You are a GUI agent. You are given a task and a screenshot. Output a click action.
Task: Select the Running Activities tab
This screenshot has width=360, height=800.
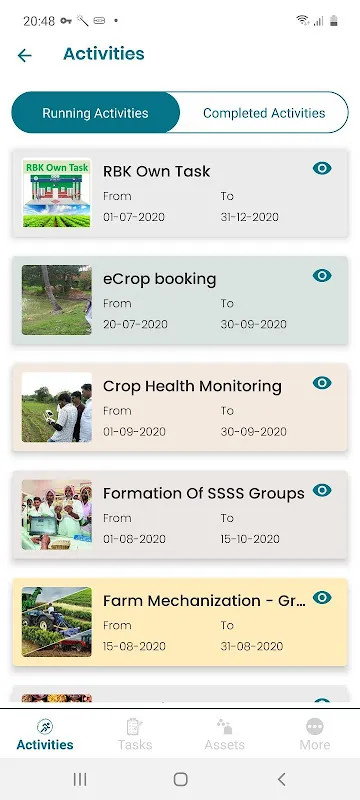click(x=95, y=113)
